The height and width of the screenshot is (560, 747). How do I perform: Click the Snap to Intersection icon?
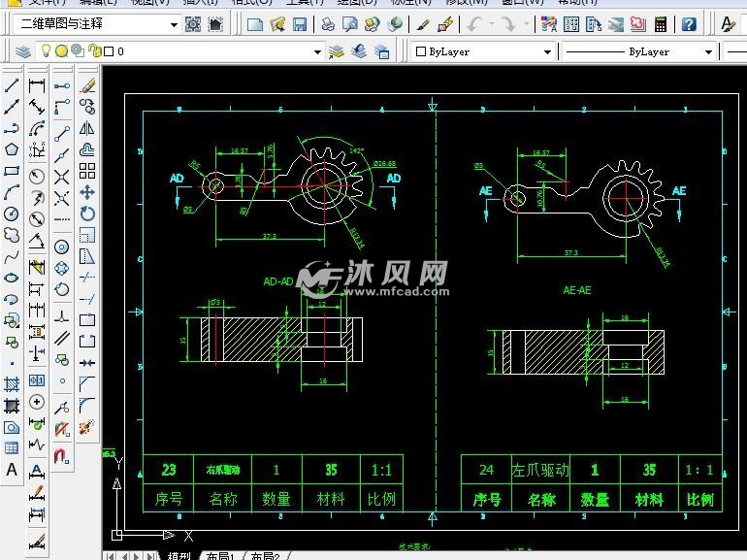(62, 178)
